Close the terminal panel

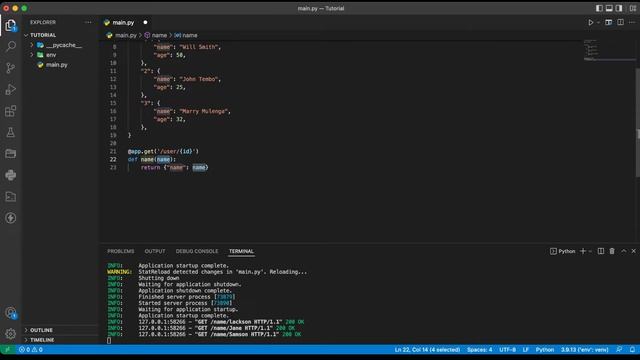pos(633,251)
